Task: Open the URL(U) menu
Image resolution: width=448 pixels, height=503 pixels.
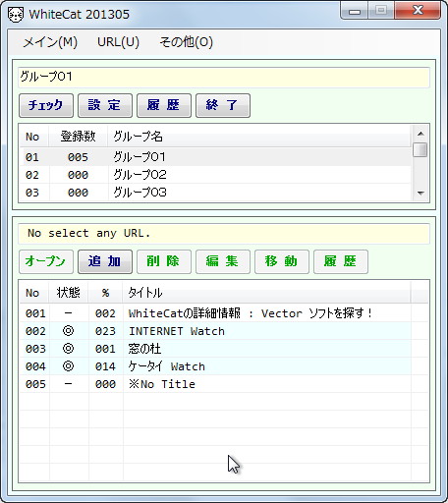Action: [x=118, y=42]
